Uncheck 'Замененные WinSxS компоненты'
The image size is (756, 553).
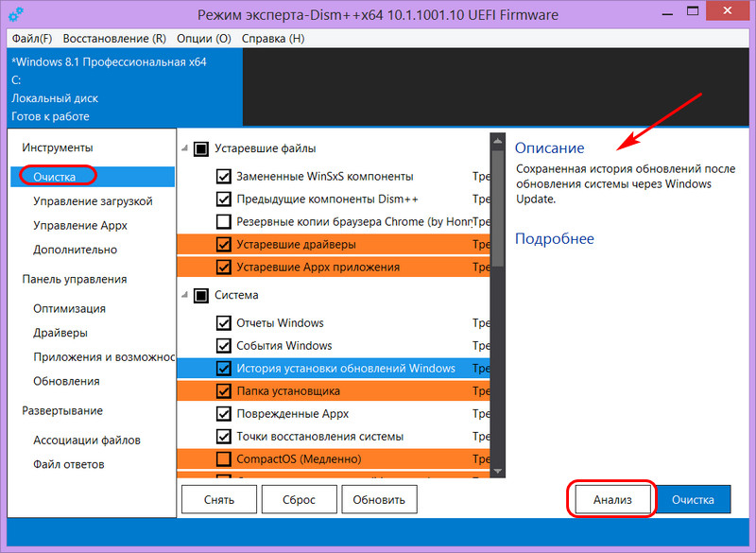[x=223, y=177]
